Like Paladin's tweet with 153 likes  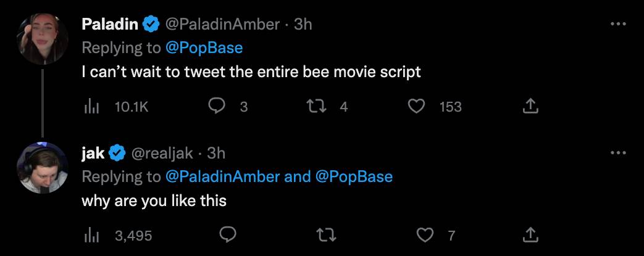[x=417, y=107]
